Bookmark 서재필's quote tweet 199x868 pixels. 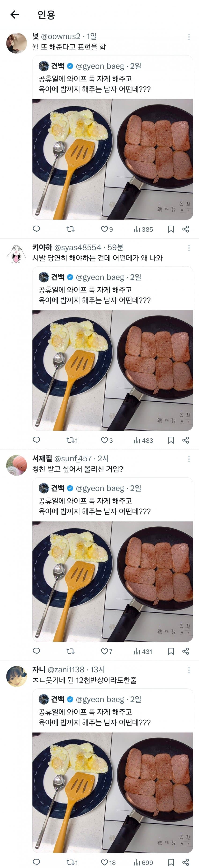[x=171, y=651]
